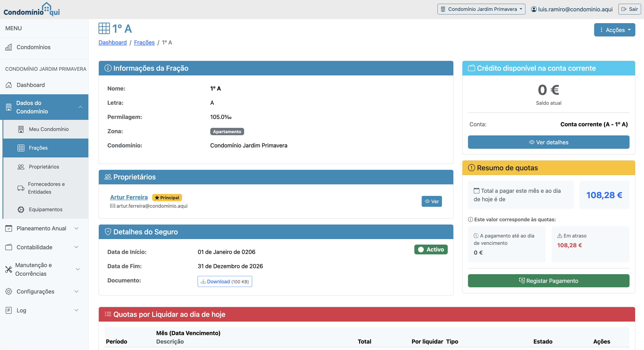Select Proprietários in the submenu
Image resolution: width=644 pixels, height=350 pixels.
pos(46,167)
